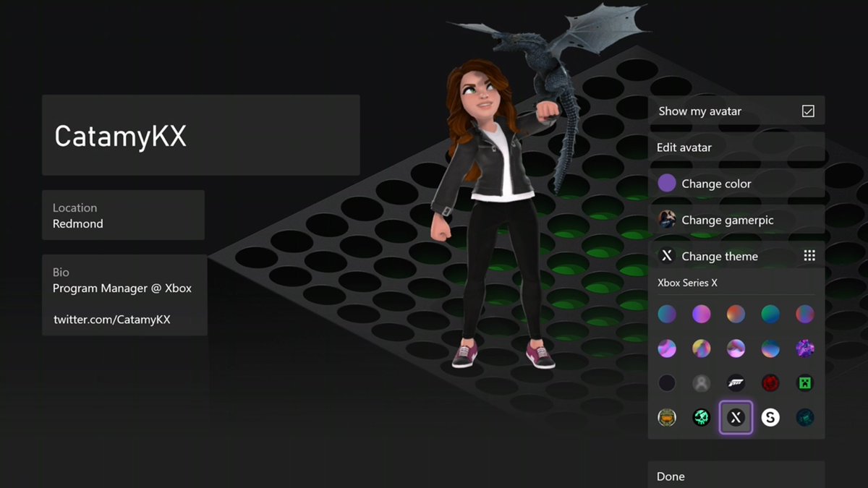Confirm changes with the Done button

736,475
